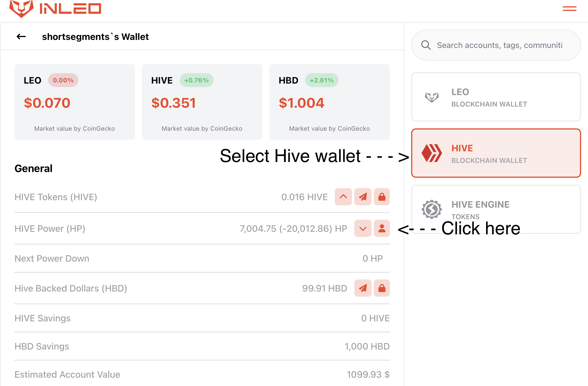The height and width of the screenshot is (386, 588).
Task: Click HBD +2.61% change badge
Action: (322, 80)
